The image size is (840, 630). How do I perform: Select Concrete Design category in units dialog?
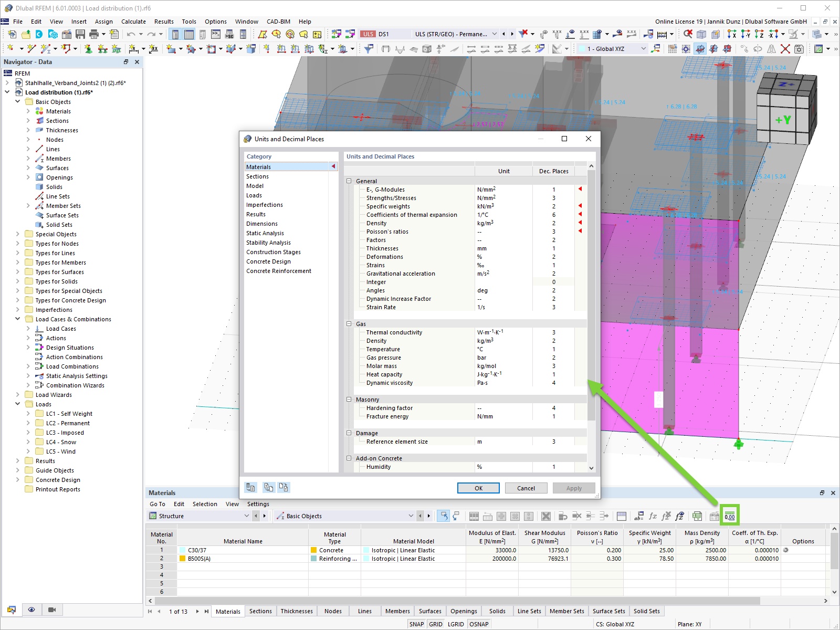268,261
